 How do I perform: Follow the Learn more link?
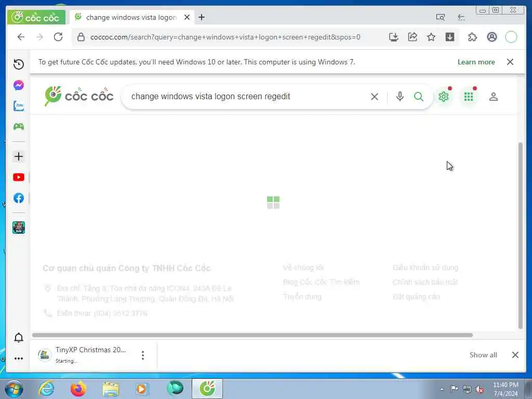pyautogui.click(x=476, y=62)
